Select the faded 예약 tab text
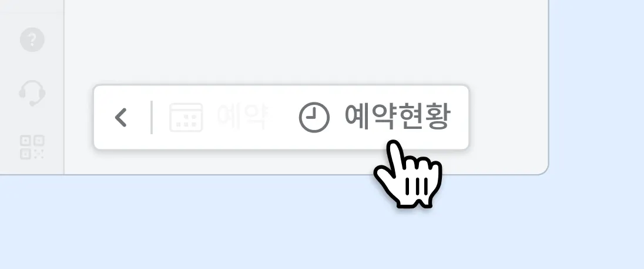644x269 pixels. click(x=242, y=117)
